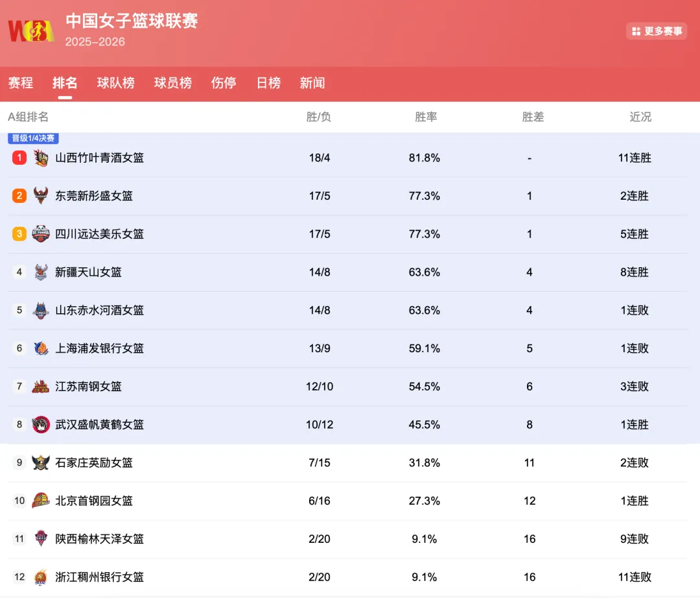700x598 pixels.
Task: Click the 武汉盛帆黄鹤女篮 team logo
Action: coord(41,424)
